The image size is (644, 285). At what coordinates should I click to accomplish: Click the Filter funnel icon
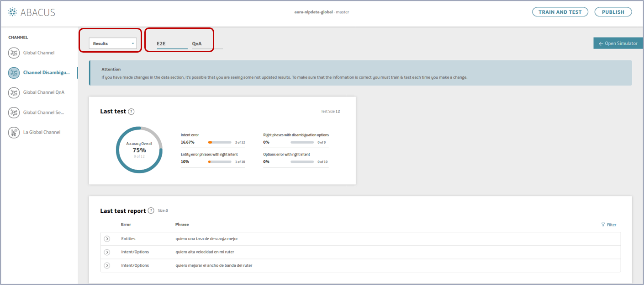pyautogui.click(x=603, y=225)
